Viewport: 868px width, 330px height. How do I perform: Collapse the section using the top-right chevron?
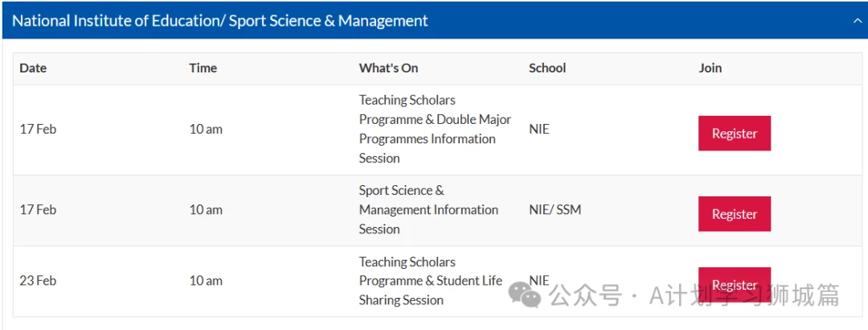(x=857, y=21)
